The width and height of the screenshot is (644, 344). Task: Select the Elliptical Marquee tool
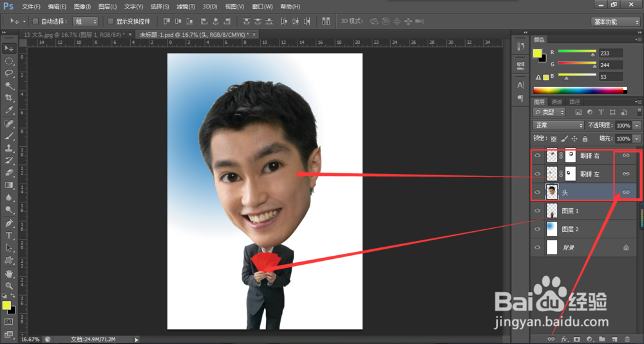[8, 61]
